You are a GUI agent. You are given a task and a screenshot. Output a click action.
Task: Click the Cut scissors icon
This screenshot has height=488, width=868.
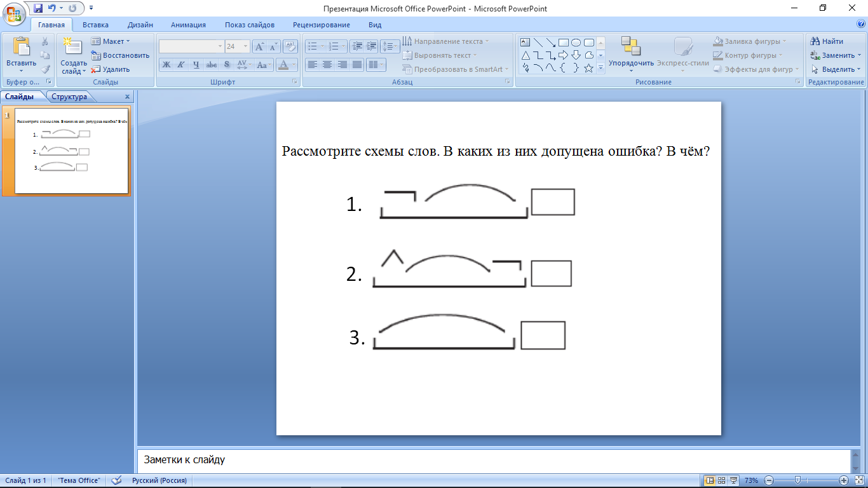click(45, 41)
